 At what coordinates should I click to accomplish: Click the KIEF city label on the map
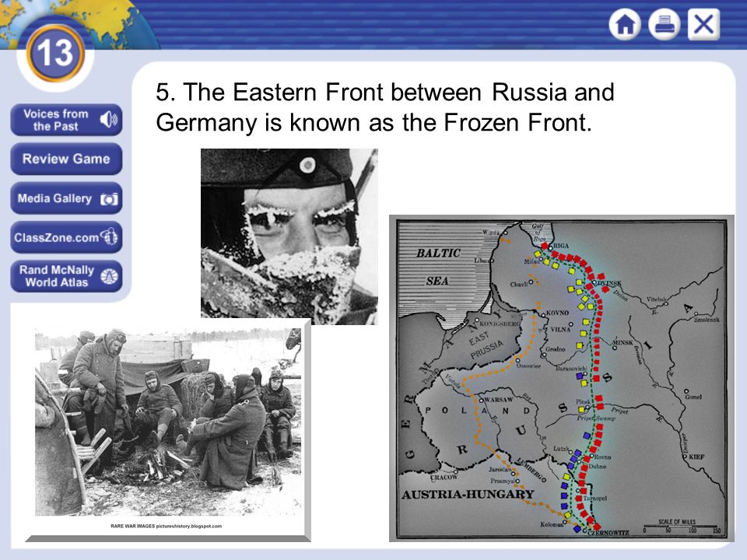[x=696, y=457]
